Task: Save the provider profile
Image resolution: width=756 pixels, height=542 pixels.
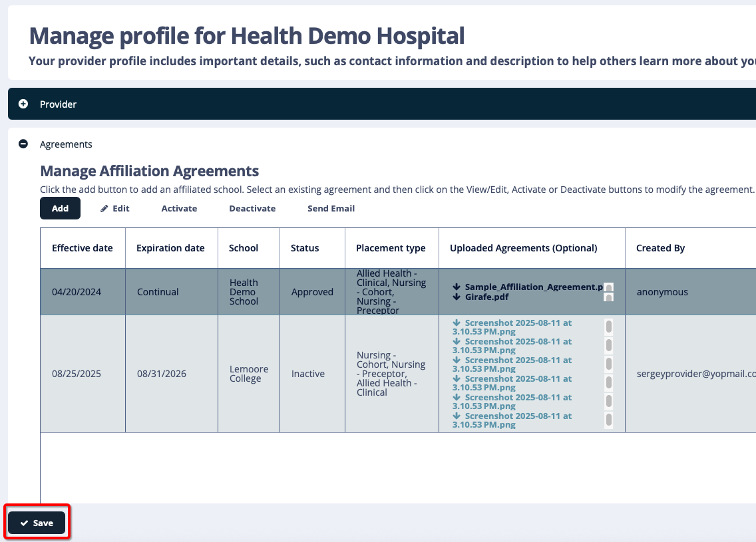Action: tap(37, 523)
